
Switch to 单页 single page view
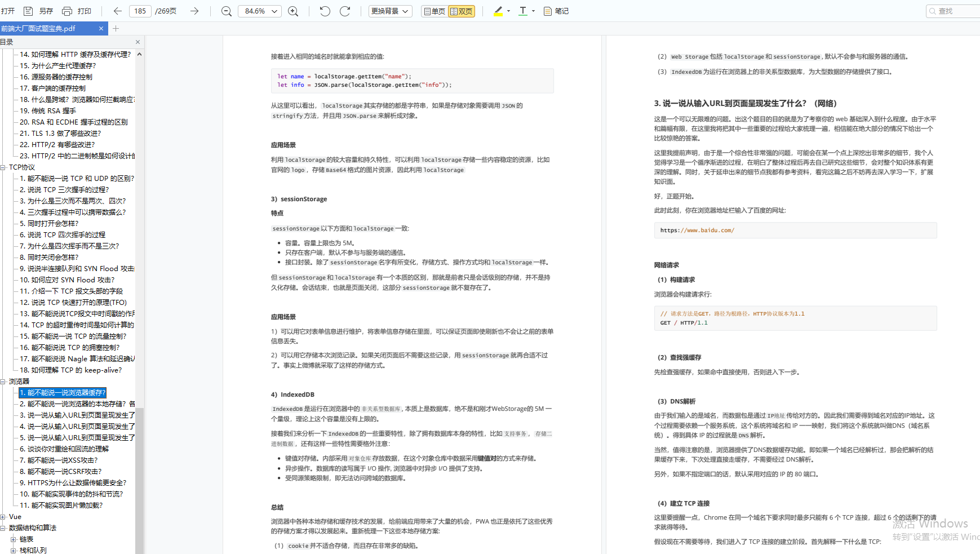(x=434, y=11)
